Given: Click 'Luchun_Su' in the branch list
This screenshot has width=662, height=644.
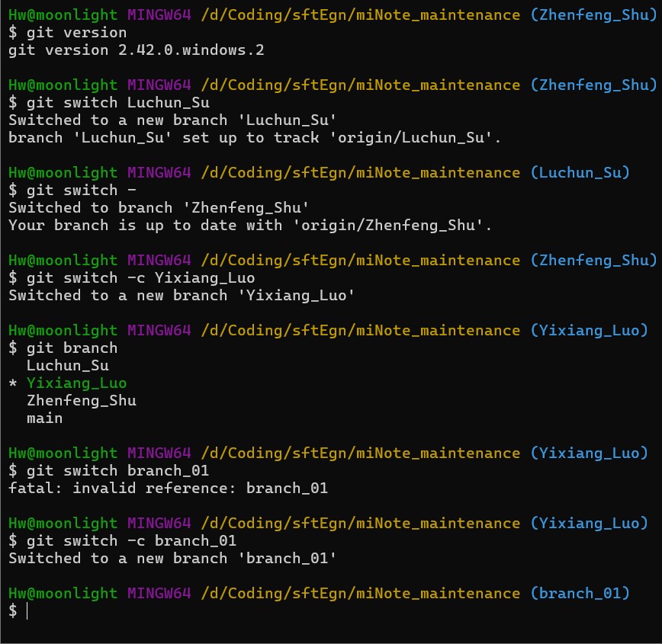Looking at the screenshot, I should [68, 366].
